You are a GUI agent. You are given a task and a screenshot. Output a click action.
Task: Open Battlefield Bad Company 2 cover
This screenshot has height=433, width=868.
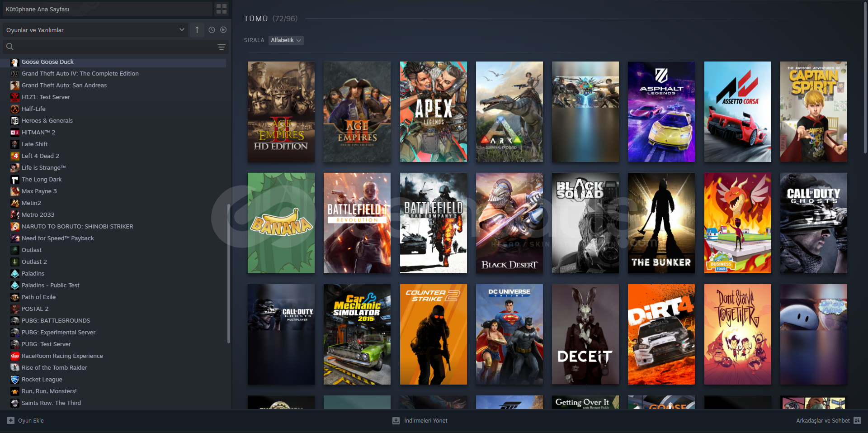434,223
